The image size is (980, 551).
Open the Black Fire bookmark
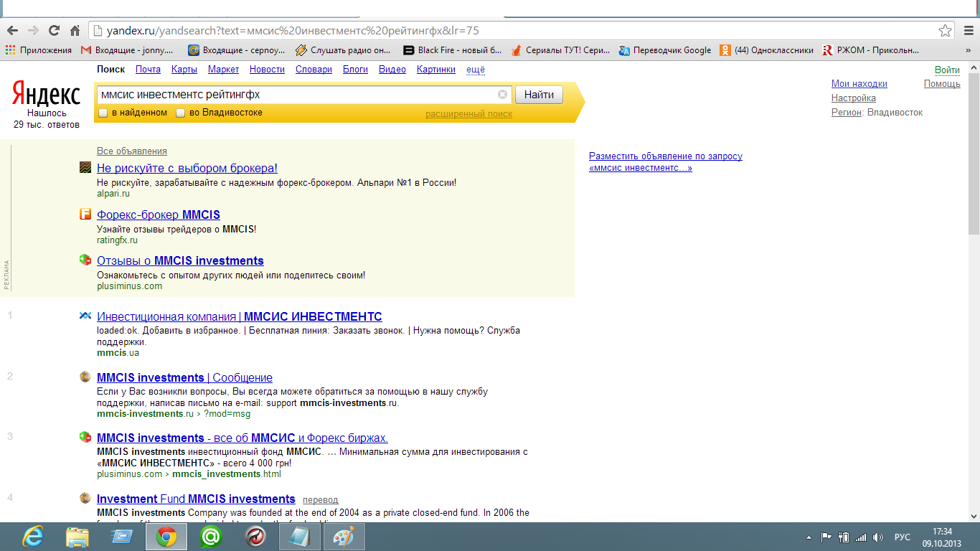[452, 50]
